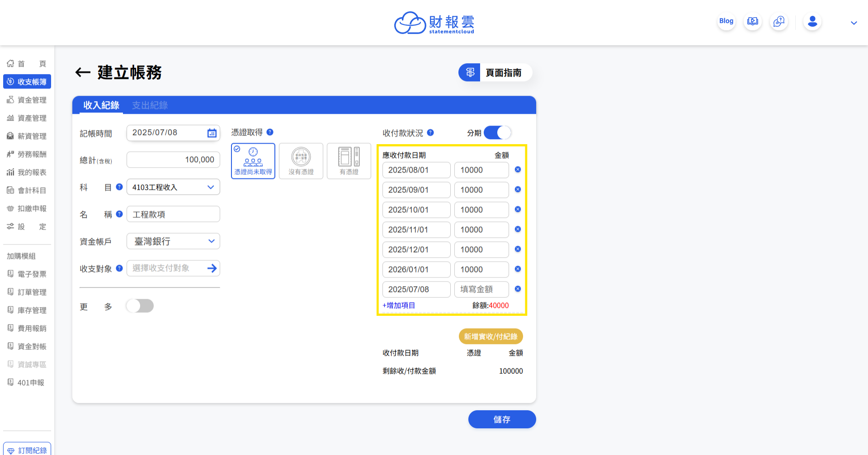The image size is (868, 455).
Task: Click the amount field beside 2025/12/01
Action: tap(481, 249)
